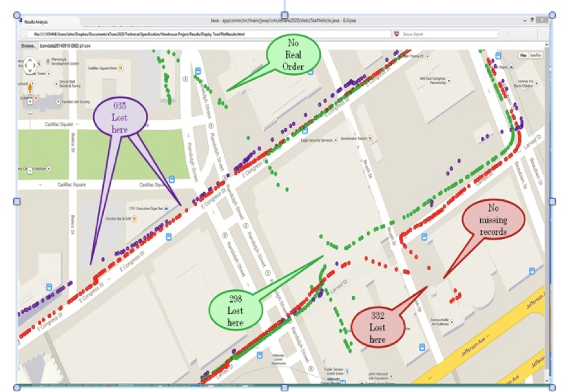Click the Dumouchelle Art Galleries marker
Viewport: 562px width, 392px height.
click(451, 322)
